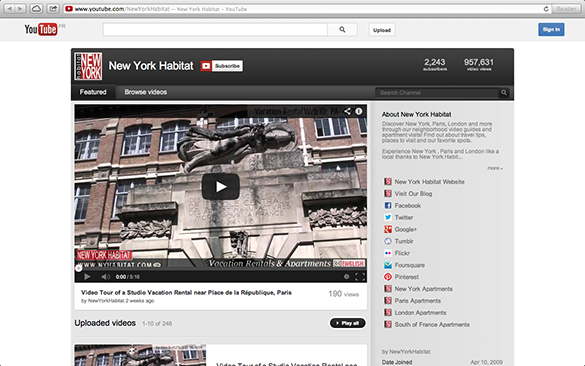The width and height of the screenshot is (585, 366).
Task: Switch to the Browse videos tab
Action: (146, 92)
